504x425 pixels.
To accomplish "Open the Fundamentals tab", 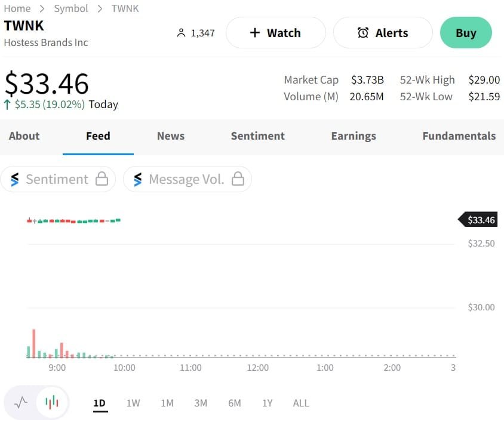I will point(459,136).
